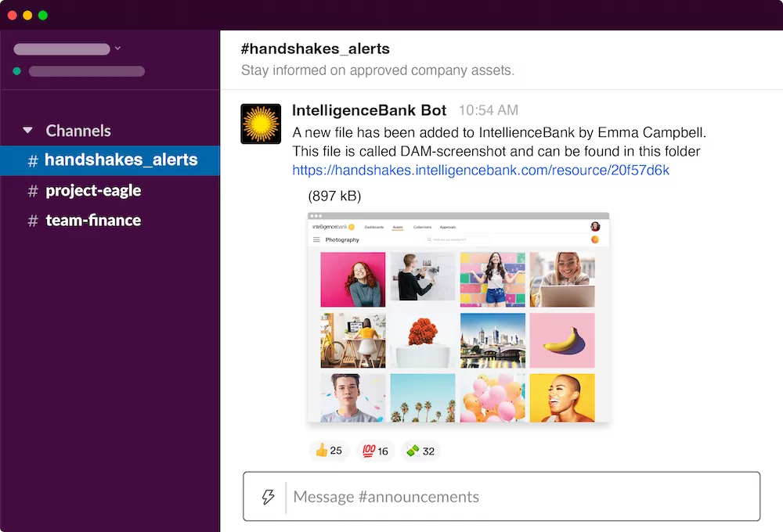Image resolution: width=783 pixels, height=532 pixels.
Task: Open the DAM-screenshot image attachment preview
Action: (x=458, y=318)
